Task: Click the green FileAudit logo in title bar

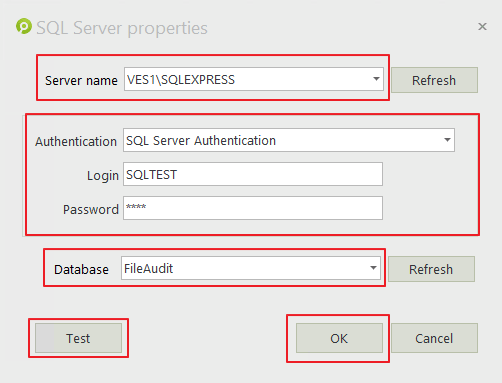Action: [24, 26]
